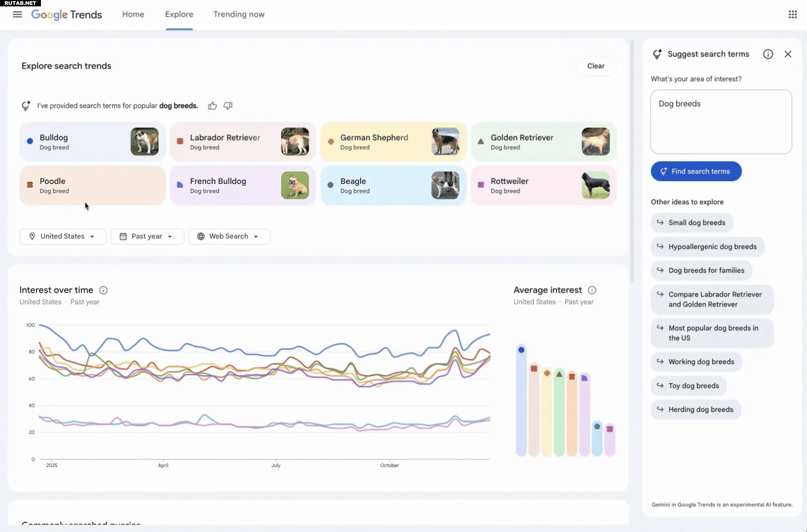Toggle the Rottweiler search term chip
The height and width of the screenshot is (532, 807).
pyautogui.click(x=543, y=185)
